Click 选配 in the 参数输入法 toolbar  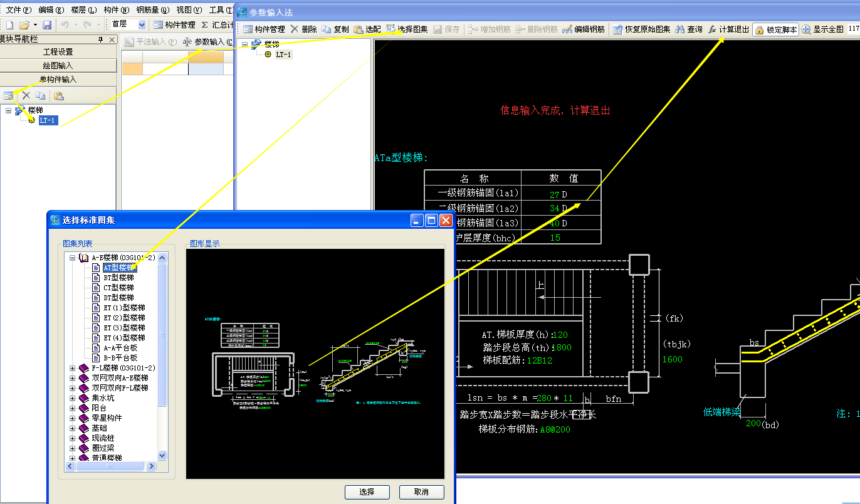coord(367,29)
